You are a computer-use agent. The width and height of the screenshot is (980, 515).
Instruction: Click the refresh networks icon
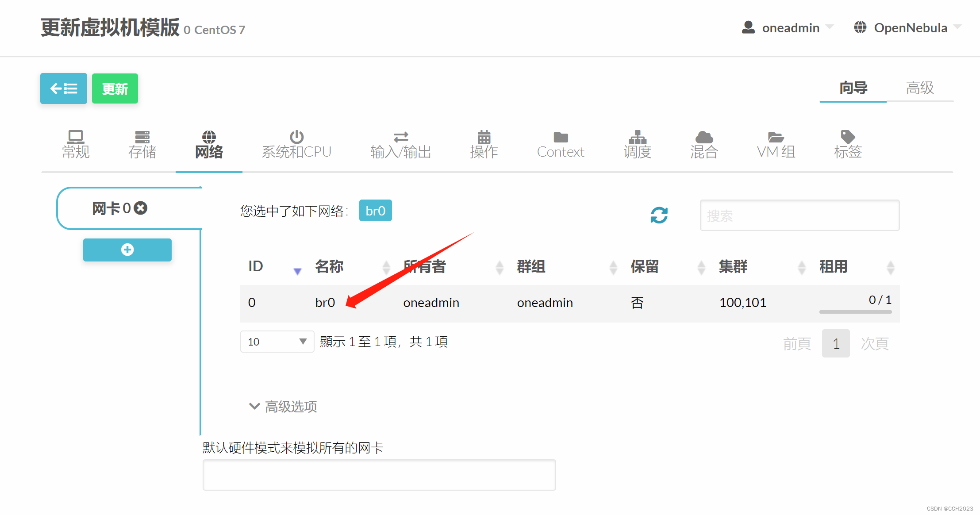tap(659, 215)
